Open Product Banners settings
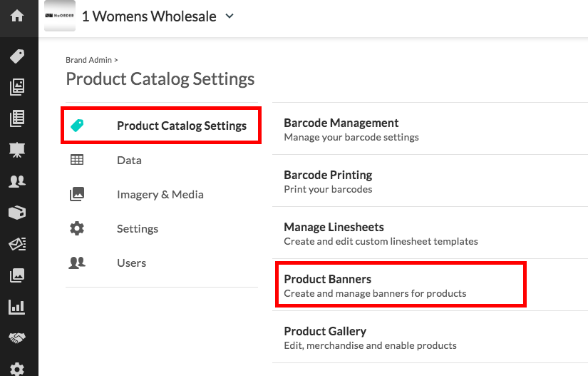 pos(328,279)
